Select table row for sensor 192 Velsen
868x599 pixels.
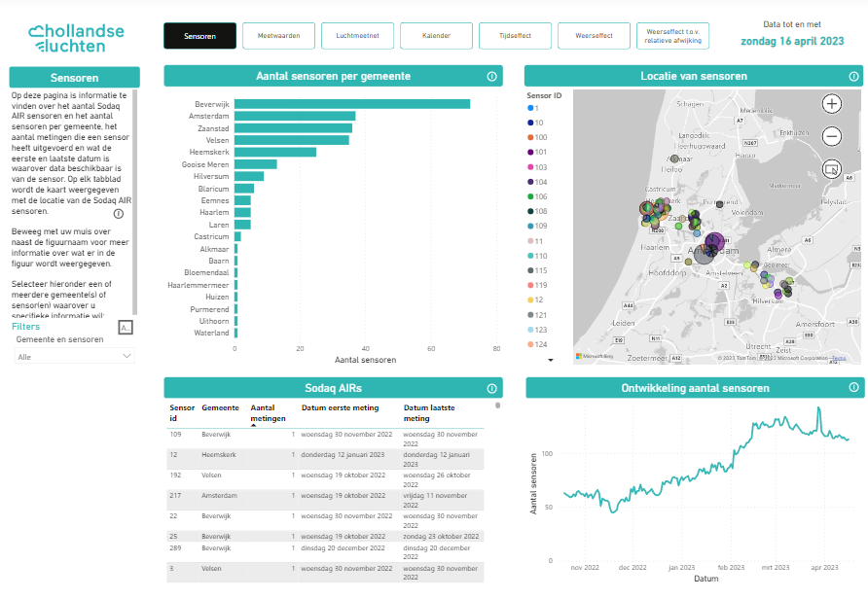(325, 479)
